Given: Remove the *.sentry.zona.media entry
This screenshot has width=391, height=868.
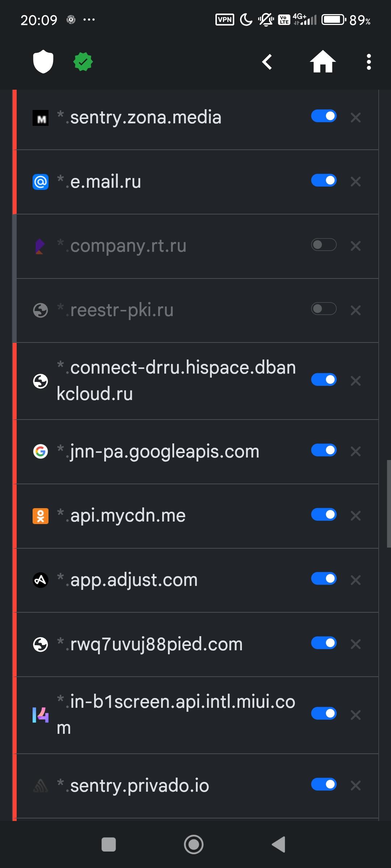Looking at the screenshot, I should click(356, 117).
